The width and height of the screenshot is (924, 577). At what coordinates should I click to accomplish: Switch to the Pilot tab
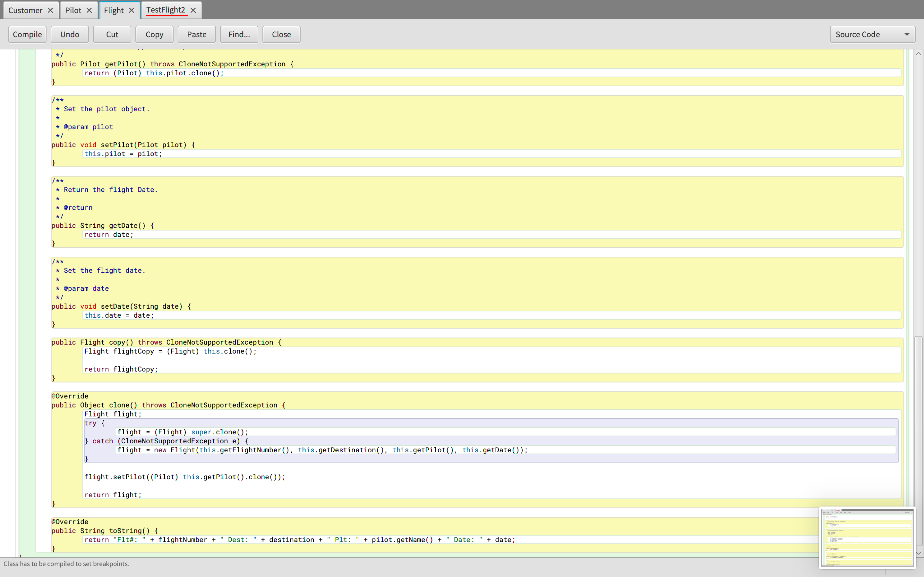[x=73, y=10]
